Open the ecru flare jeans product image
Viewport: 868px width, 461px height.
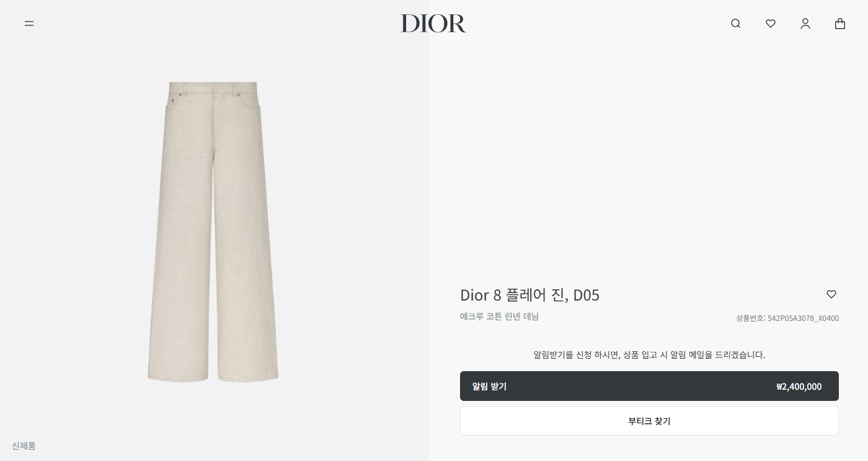point(213,232)
